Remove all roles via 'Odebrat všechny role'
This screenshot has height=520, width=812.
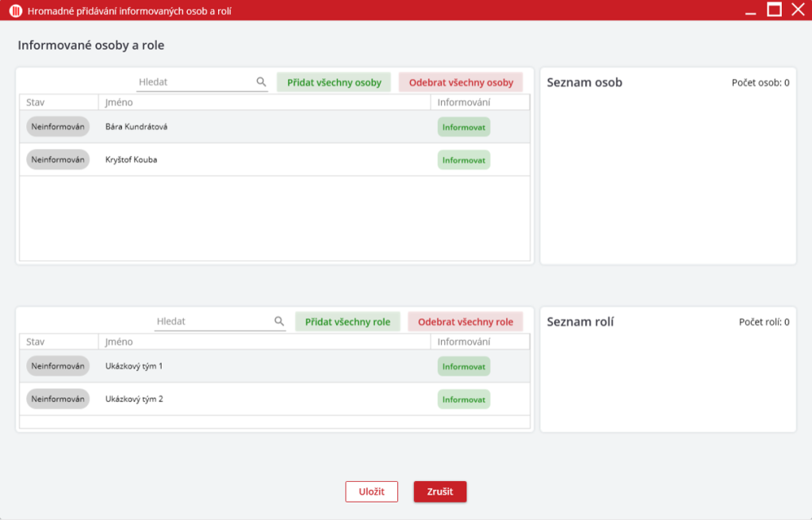(x=465, y=322)
